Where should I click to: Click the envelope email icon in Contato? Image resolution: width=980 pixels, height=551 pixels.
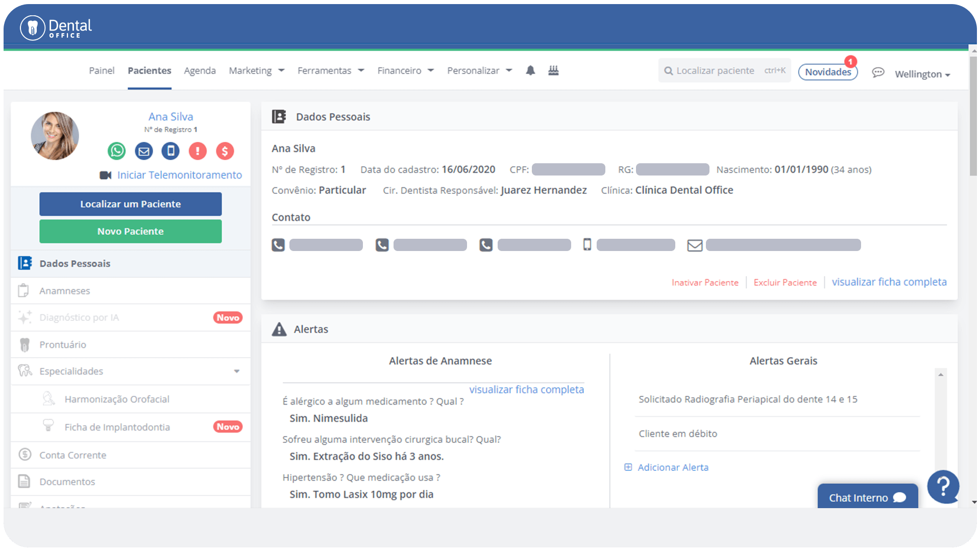pos(695,245)
